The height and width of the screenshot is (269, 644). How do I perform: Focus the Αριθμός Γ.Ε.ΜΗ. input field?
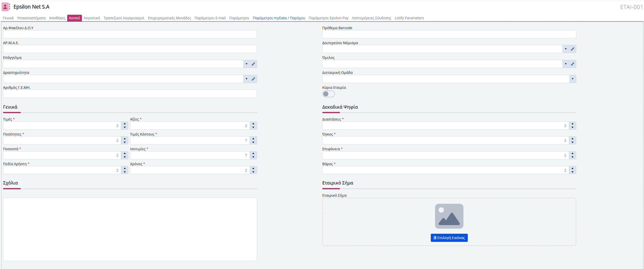[130, 94]
